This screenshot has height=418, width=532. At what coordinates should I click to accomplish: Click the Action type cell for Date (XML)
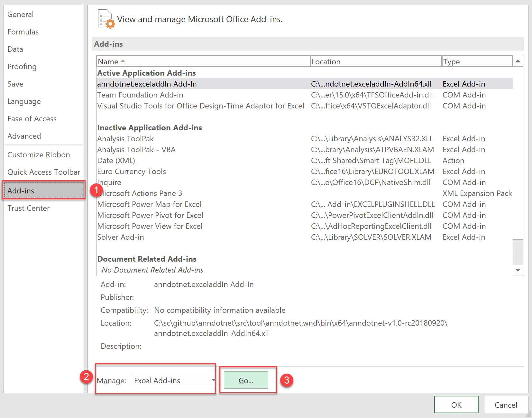(453, 161)
